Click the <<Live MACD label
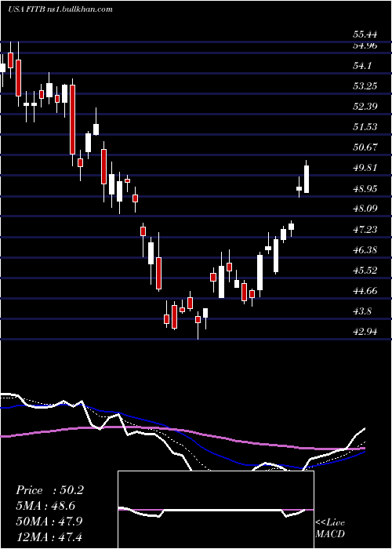This screenshot has width=392, height=549. pyautogui.click(x=330, y=528)
